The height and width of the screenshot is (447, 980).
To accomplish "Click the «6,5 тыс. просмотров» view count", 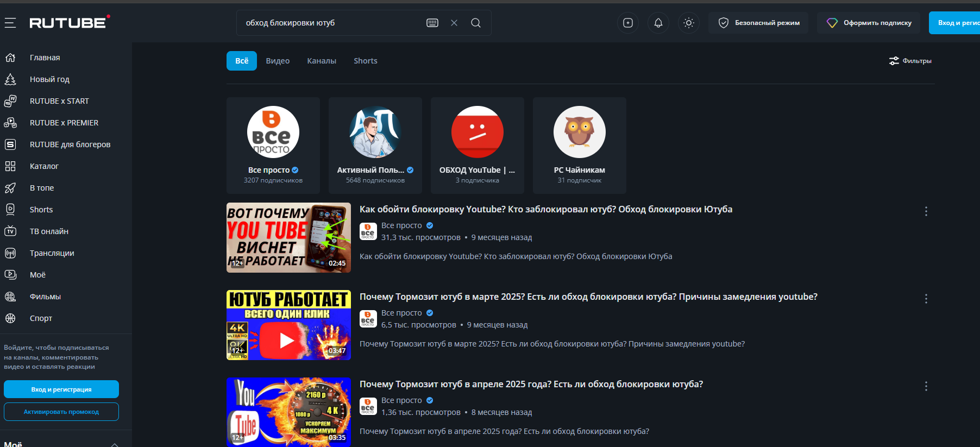I will 419,325.
